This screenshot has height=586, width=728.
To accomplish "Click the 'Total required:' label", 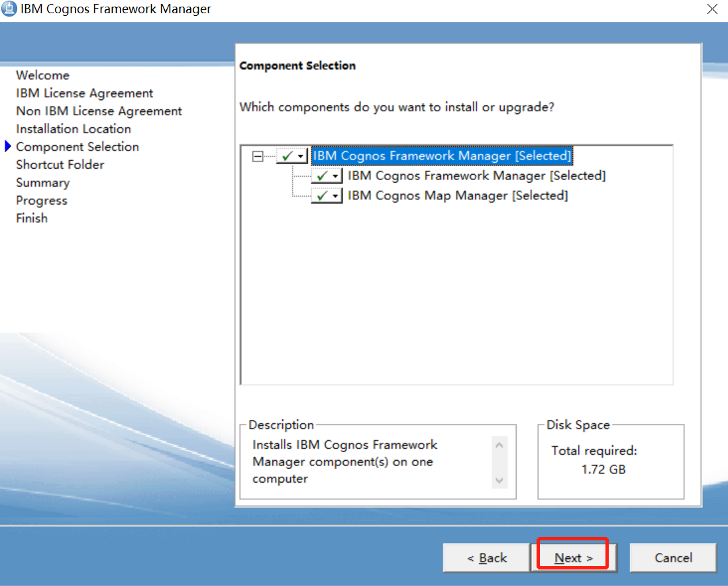I will (594, 451).
